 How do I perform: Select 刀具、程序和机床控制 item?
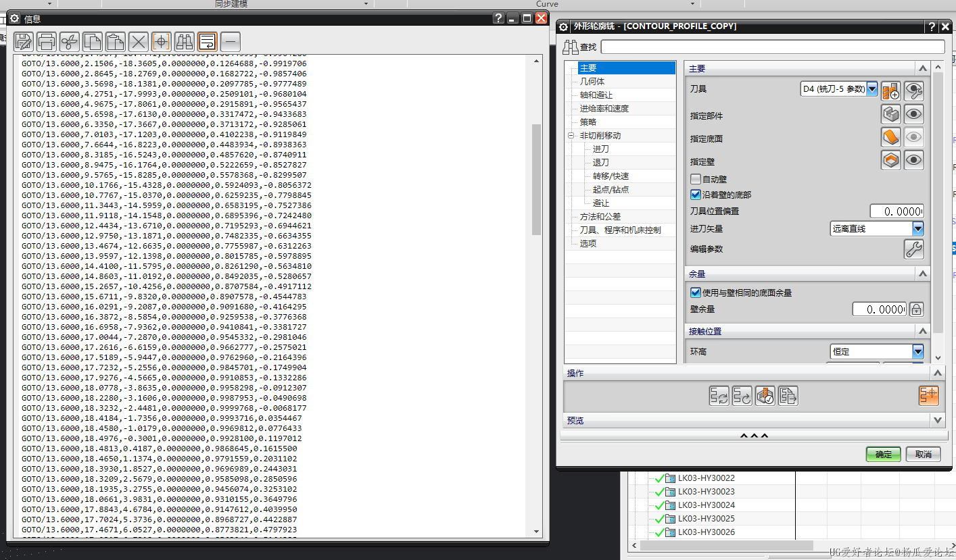pyautogui.click(x=620, y=230)
